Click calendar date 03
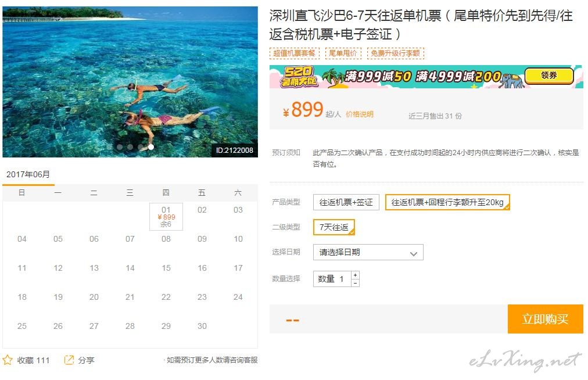 pyautogui.click(x=238, y=210)
